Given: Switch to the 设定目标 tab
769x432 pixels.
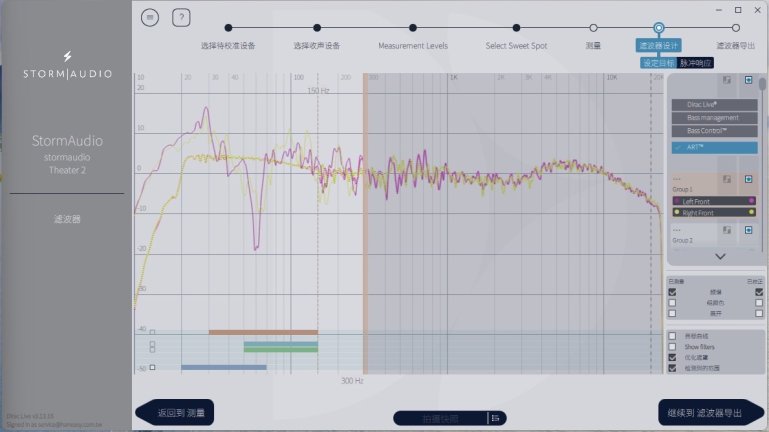Looking at the screenshot, I should [658, 63].
